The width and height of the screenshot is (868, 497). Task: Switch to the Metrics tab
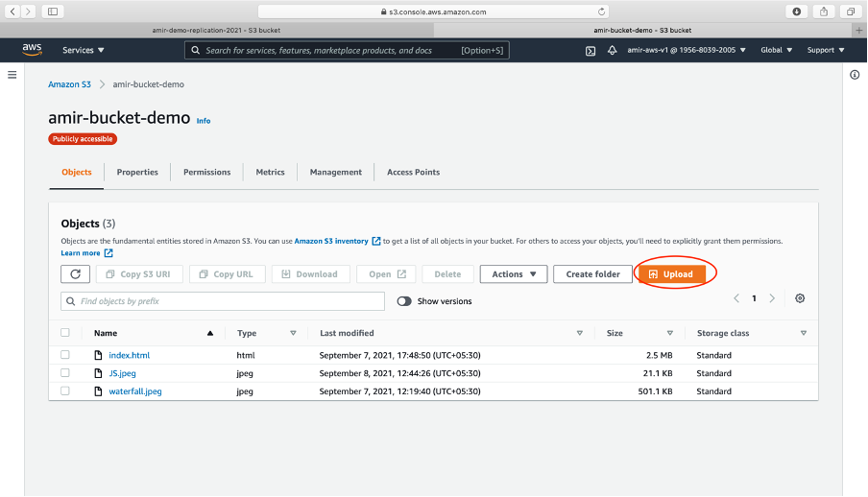click(270, 172)
